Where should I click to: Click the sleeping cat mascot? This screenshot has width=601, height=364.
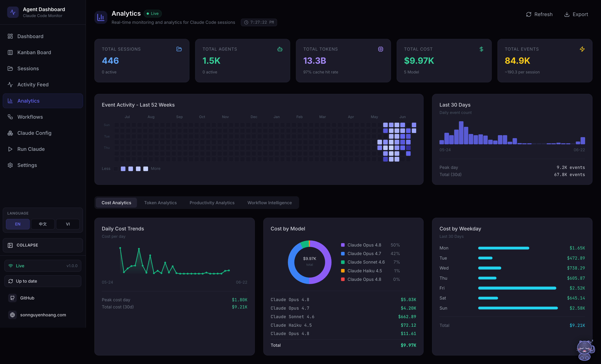point(585,350)
